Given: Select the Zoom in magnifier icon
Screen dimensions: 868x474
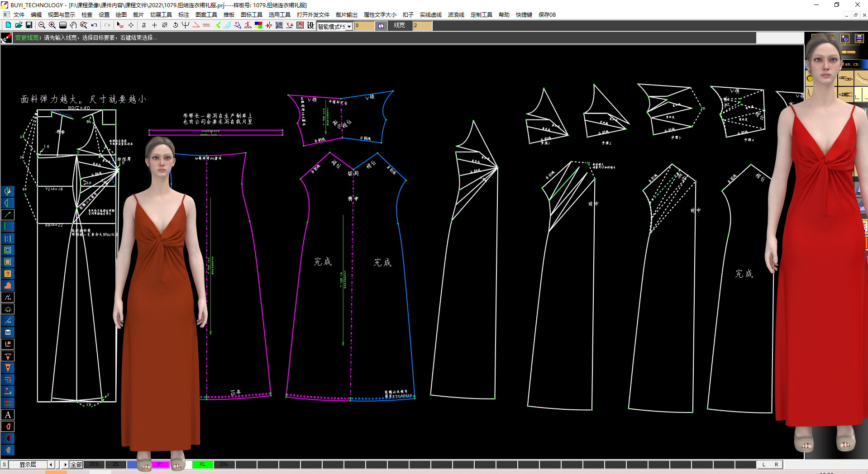Looking at the screenshot, I should coord(52,25).
